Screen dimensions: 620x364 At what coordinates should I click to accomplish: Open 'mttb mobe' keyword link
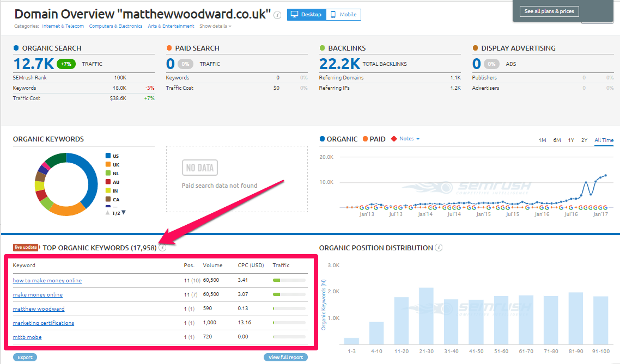pyautogui.click(x=27, y=337)
